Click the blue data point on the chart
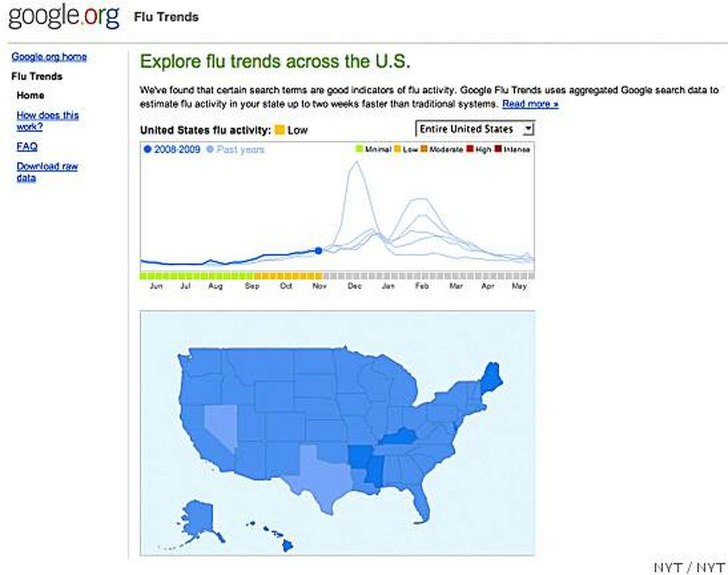This screenshot has height=575, width=728. [318, 250]
